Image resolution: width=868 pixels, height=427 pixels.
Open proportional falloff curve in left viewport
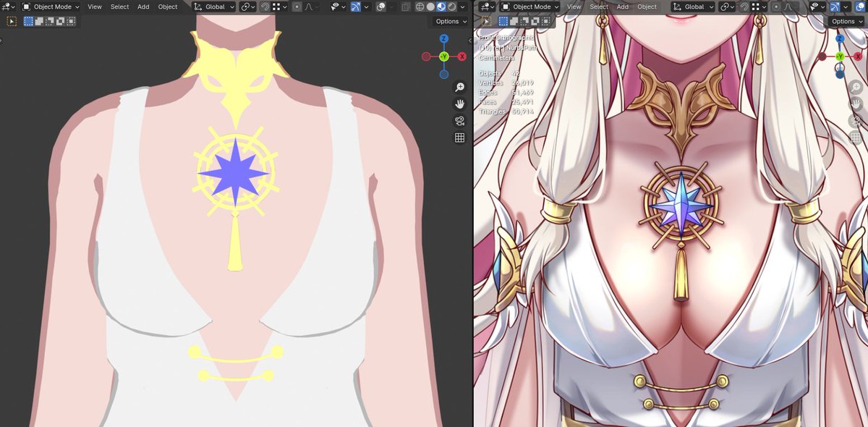tap(312, 7)
